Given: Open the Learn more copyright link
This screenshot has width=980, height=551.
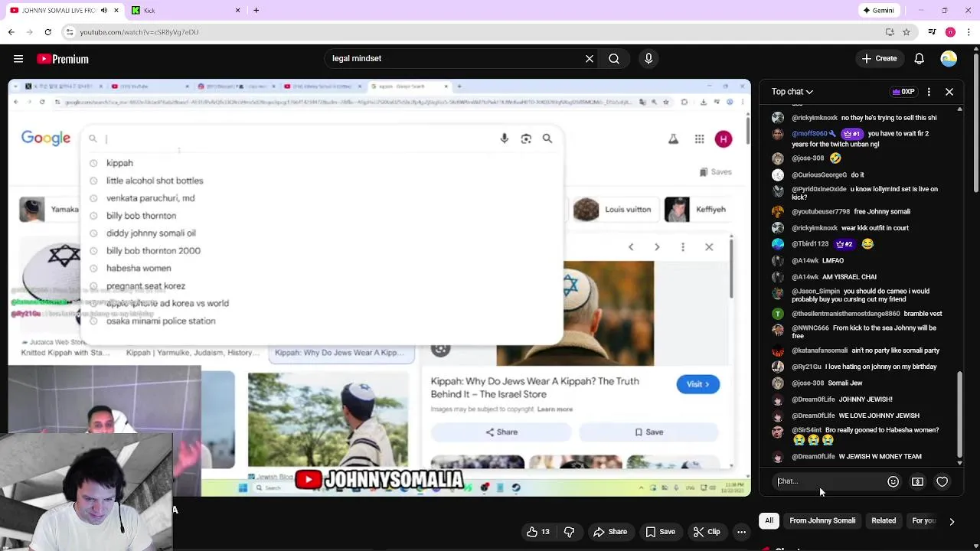Looking at the screenshot, I should pyautogui.click(x=555, y=409).
